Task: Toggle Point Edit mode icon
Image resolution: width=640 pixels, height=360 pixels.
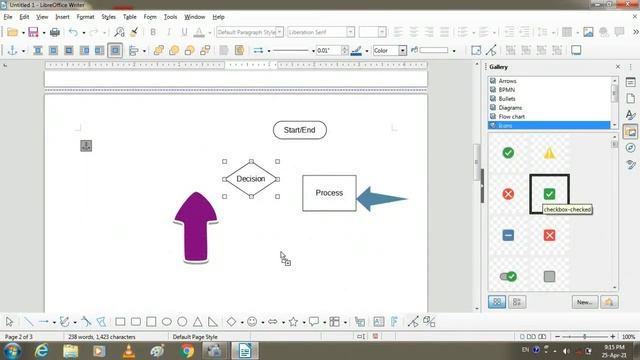Action: [x=413, y=322]
